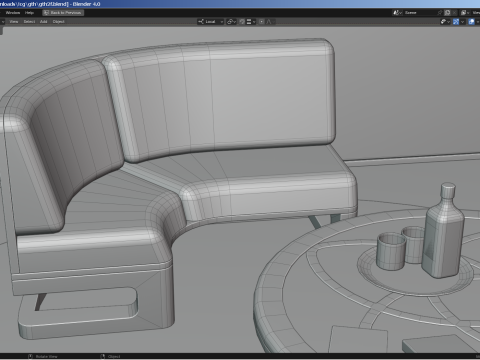Open the object types visibility dropdown

pos(445,22)
